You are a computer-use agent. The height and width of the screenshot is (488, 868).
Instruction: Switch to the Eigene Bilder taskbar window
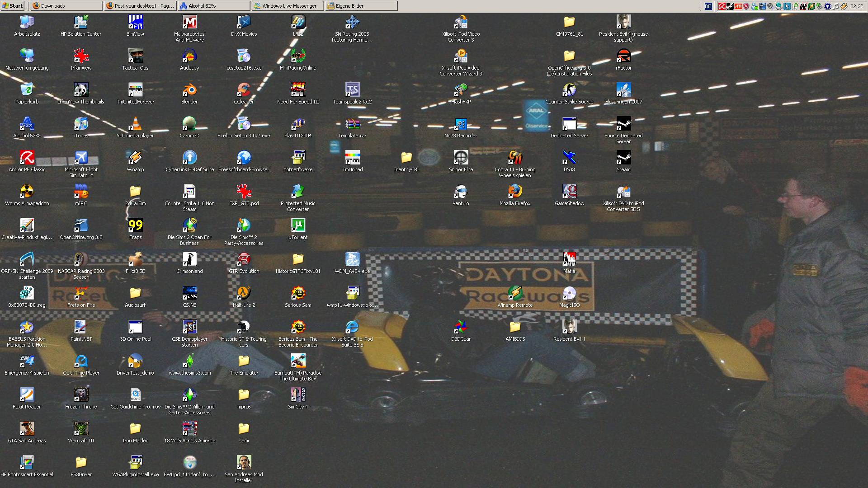361,6
